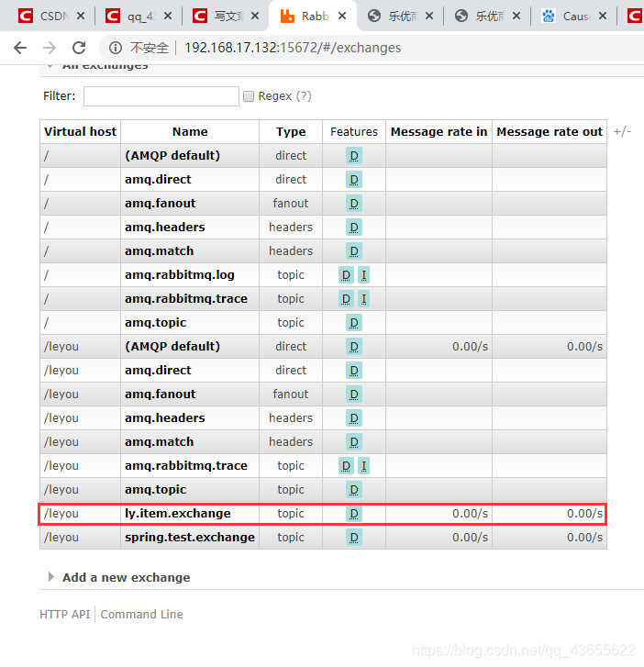Sort by Message rate out column
Image resolution: width=644 pixels, height=667 pixels.
click(x=550, y=132)
